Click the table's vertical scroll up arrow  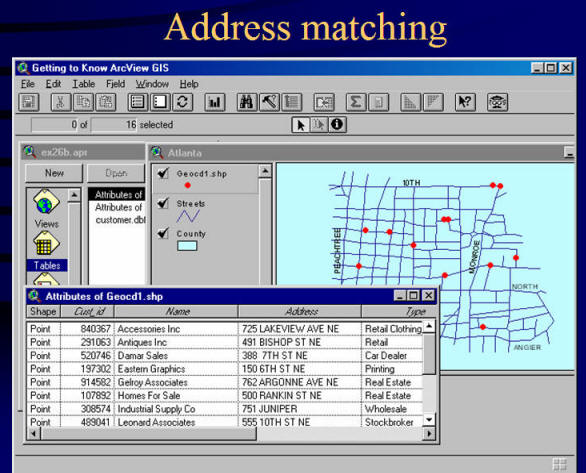point(429,326)
